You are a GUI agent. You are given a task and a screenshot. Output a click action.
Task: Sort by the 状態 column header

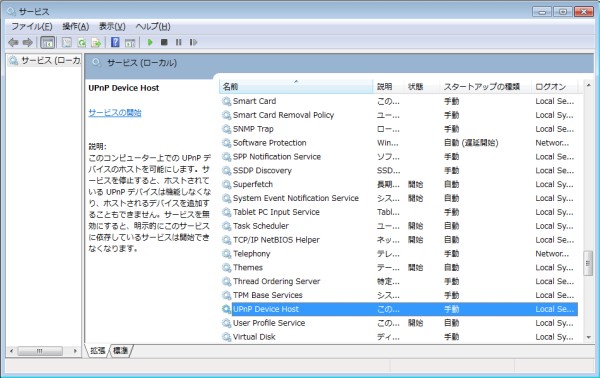tap(421, 87)
